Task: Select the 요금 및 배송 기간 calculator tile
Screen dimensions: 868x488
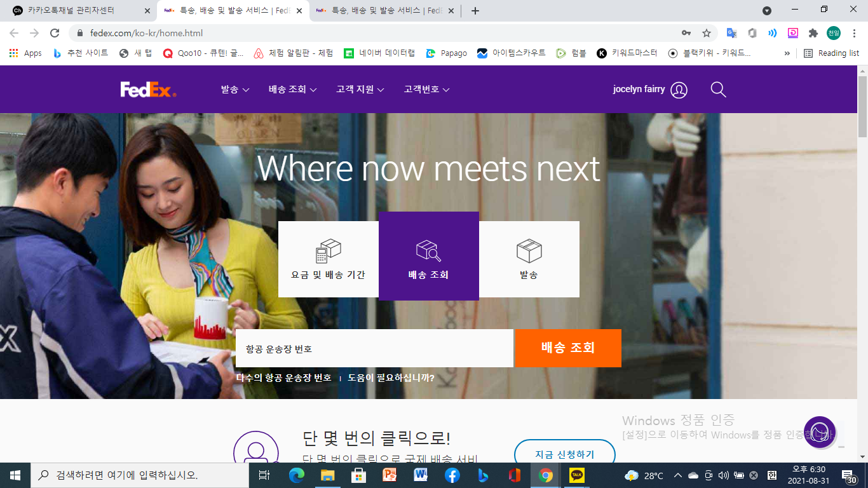Action: [x=329, y=259]
